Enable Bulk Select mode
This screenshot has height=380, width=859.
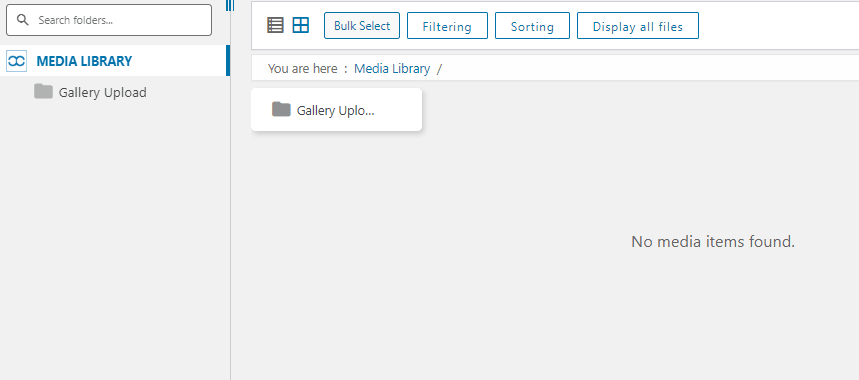coord(362,26)
